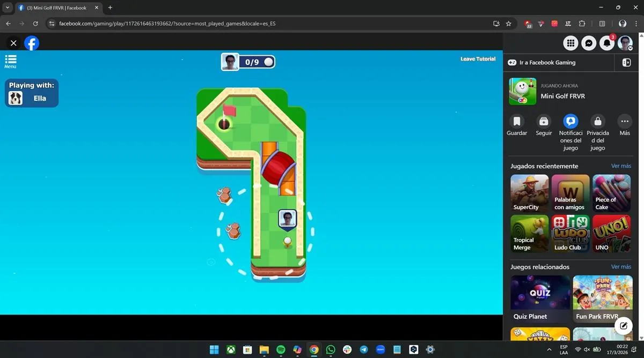This screenshot has width=644, height=358.
Task: Open File Explorer from the taskbar
Action: click(264, 349)
